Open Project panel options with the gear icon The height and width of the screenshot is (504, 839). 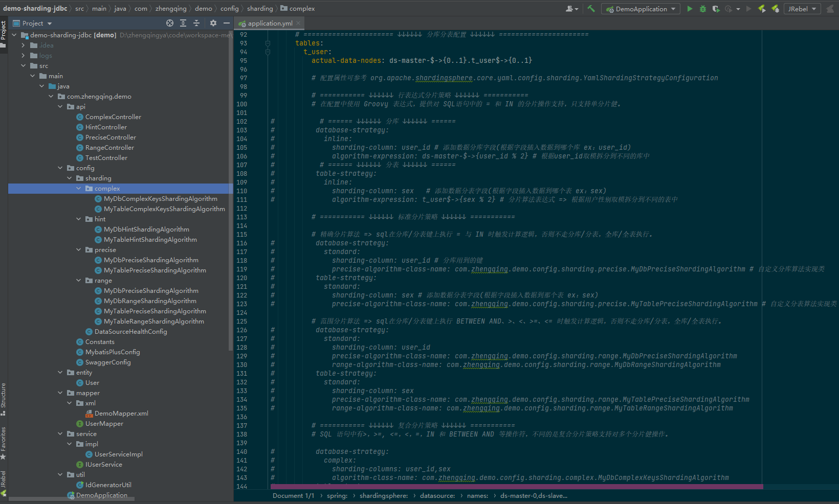coord(213,23)
